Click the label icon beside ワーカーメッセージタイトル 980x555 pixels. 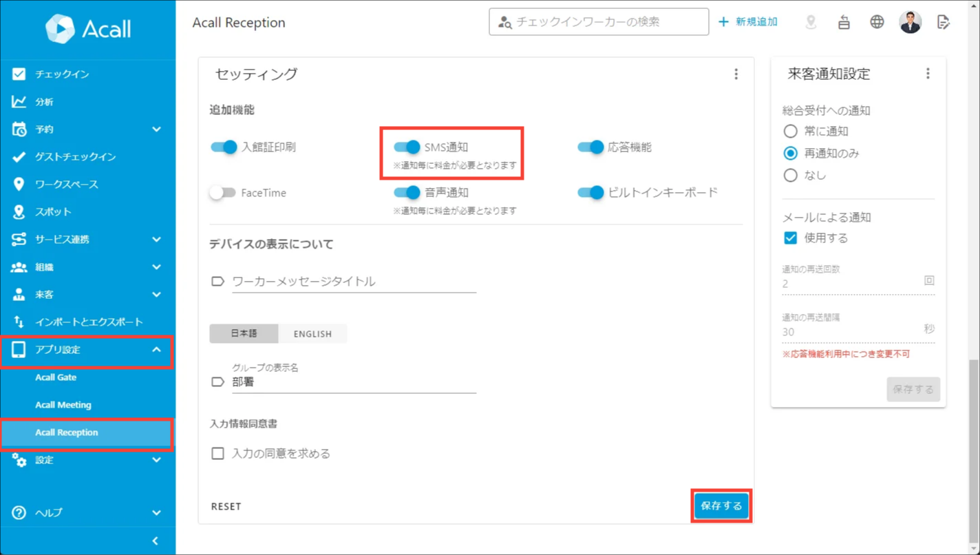click(217, 281)
